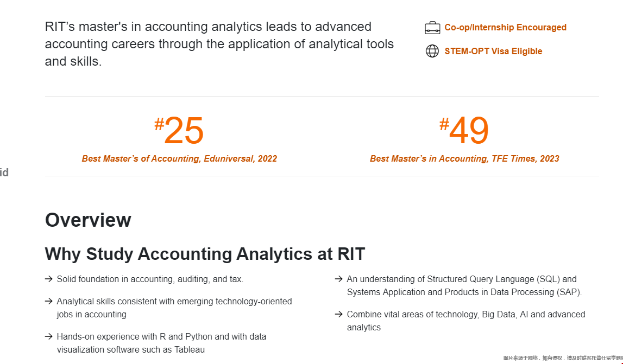The image size is (623, 364).
Task: Click the Big Data, AI analytics bullet text
Action: tap(465, 321)
